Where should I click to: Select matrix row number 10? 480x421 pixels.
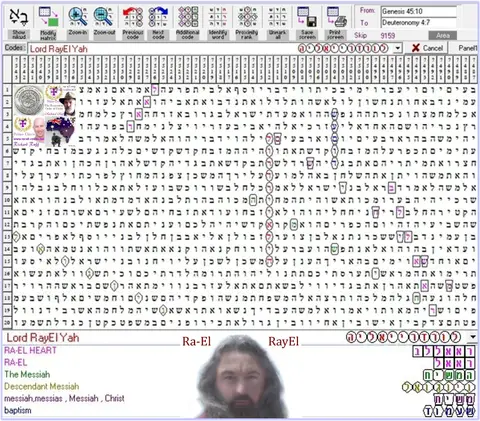(7, 200)
